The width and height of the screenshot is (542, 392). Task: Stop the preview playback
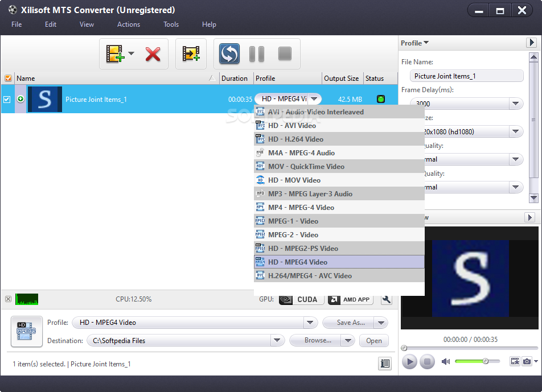coord(427,362)
